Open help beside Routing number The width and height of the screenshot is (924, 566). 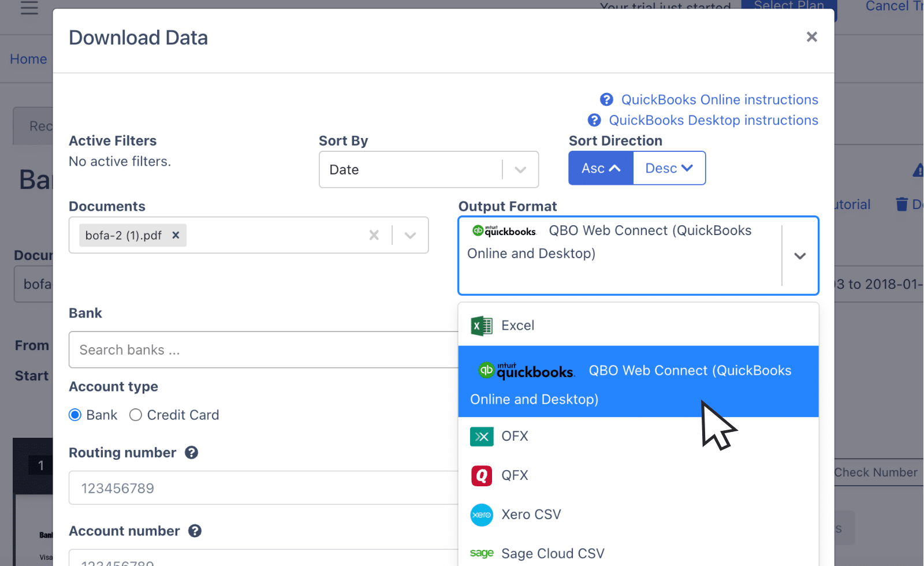[192, 453]
